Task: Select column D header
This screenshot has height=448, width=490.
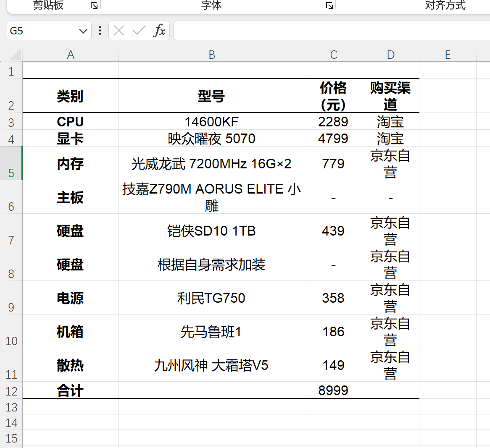Action: [x=391, y=55]
